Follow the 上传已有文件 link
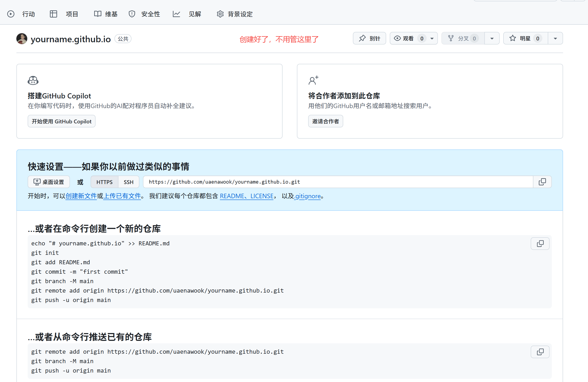The width and height of the screenshot is (588, 382). 122,196
